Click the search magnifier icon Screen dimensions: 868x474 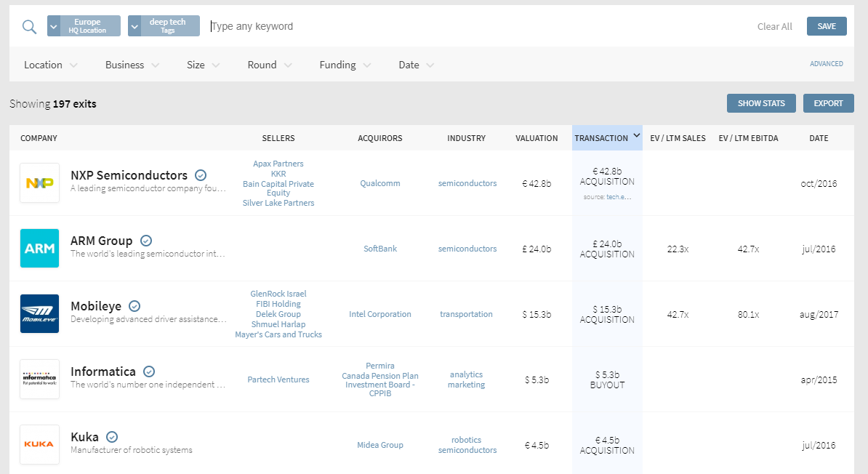tap(29, 27)
